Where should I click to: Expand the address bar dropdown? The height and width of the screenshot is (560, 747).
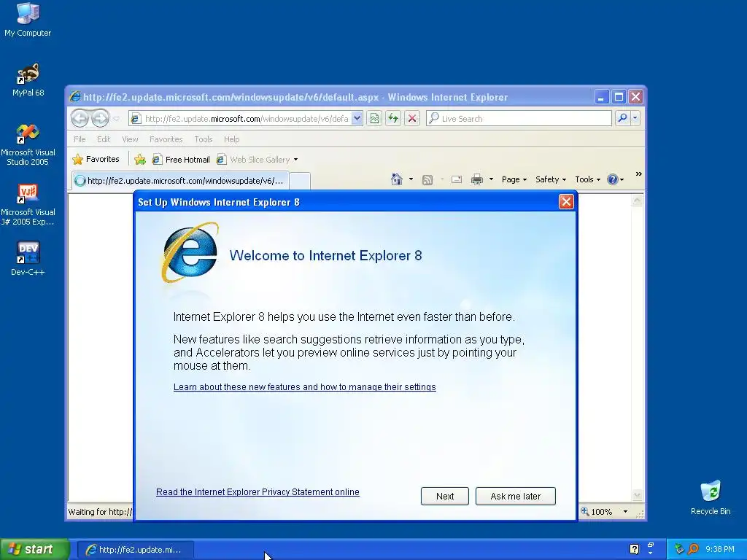click(x=357, y=118)
